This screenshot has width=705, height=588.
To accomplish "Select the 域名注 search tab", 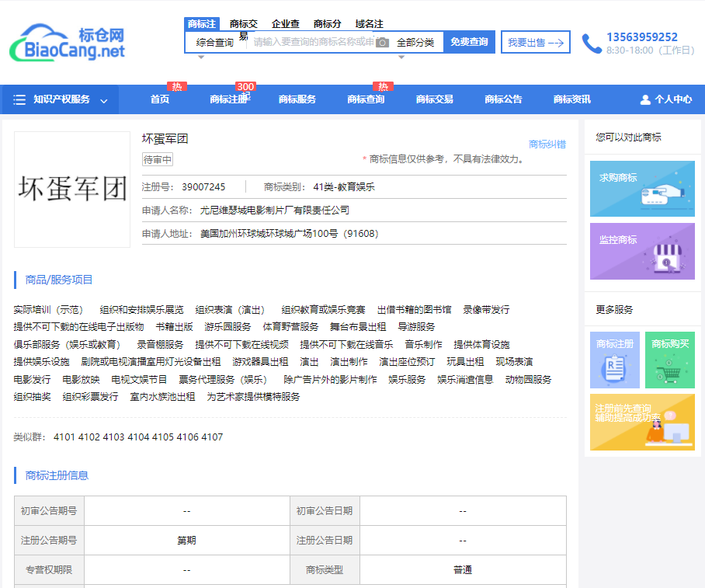I will point(369,24).
